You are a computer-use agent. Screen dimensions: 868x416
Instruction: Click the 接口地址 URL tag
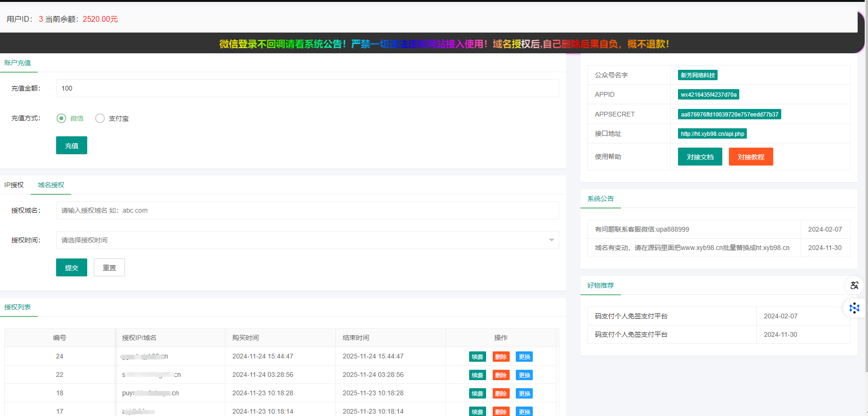coord(712,134)
